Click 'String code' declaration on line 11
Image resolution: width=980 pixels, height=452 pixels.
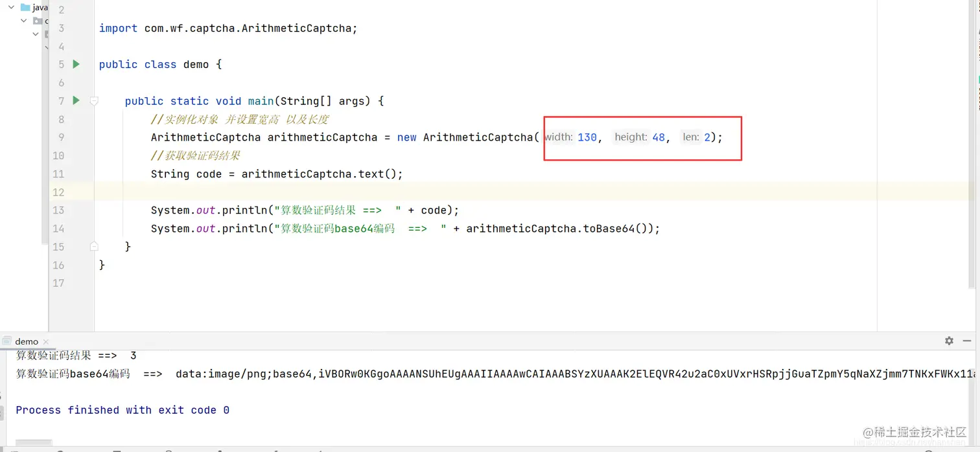pos(187,174)
